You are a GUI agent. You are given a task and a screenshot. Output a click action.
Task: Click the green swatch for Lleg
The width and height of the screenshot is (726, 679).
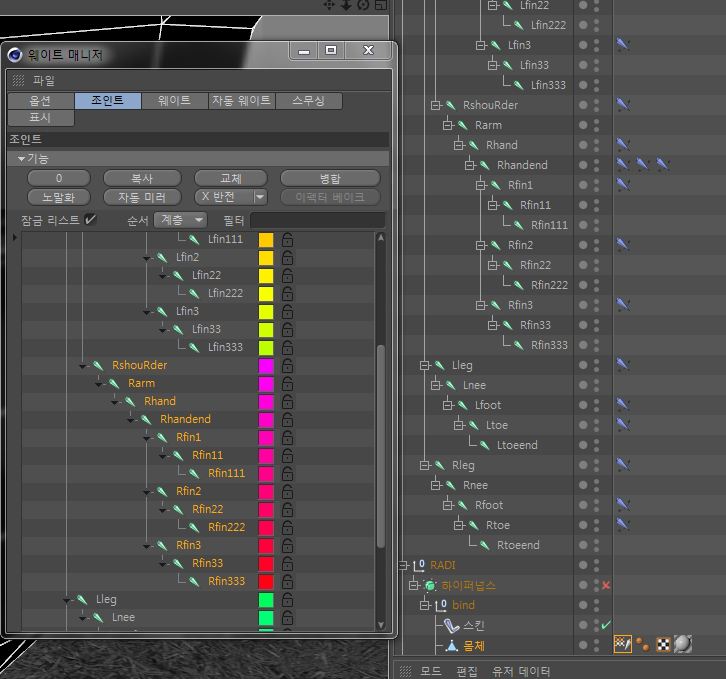266,600
